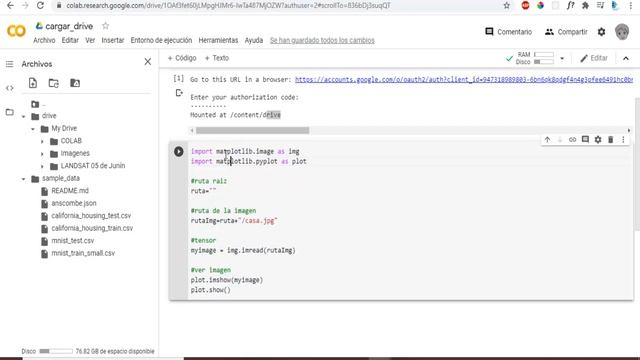
Task: Open Ver menu
Action: 90,40
